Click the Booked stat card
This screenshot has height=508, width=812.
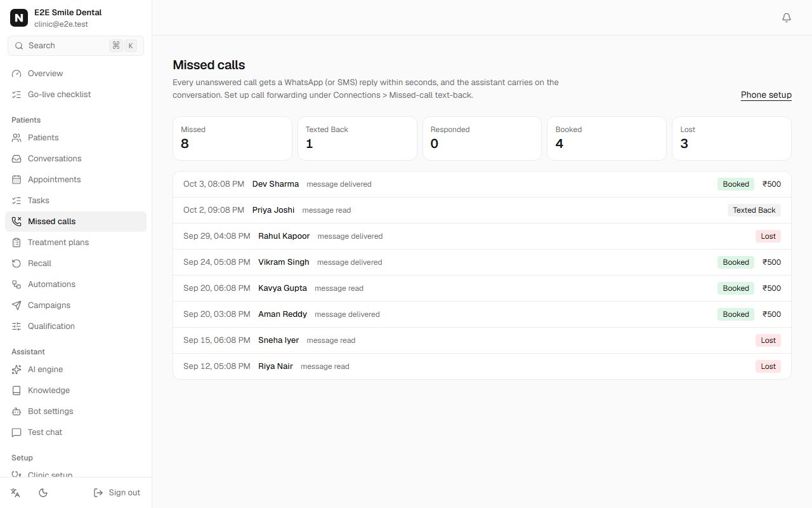(606, 138)
